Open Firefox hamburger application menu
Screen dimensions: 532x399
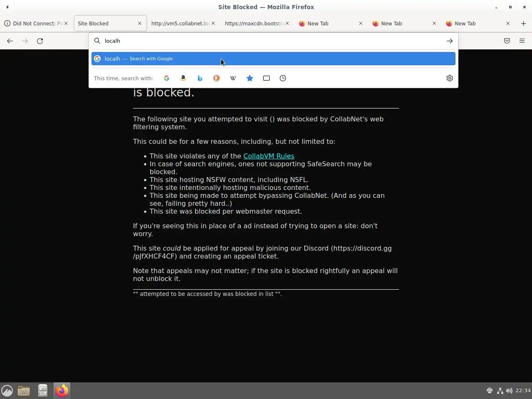[x=522, y=41]
